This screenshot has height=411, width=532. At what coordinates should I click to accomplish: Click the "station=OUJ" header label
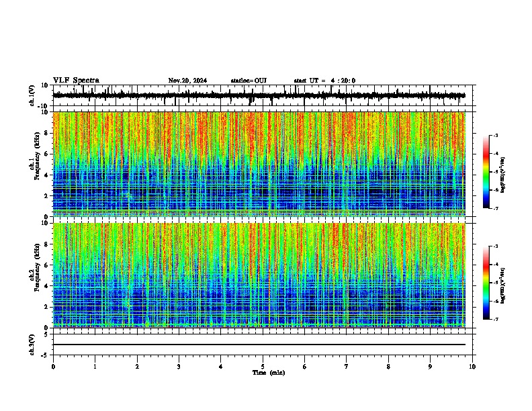tap(249, 81)
